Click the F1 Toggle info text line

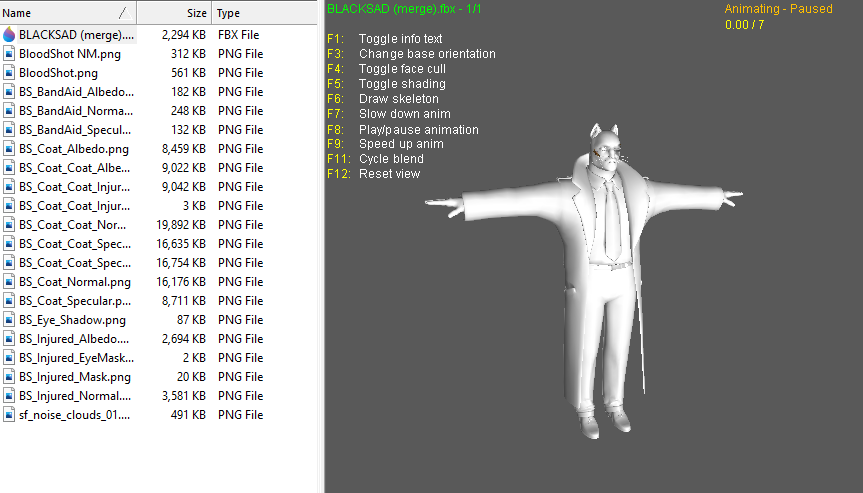[x=385, y=39]
